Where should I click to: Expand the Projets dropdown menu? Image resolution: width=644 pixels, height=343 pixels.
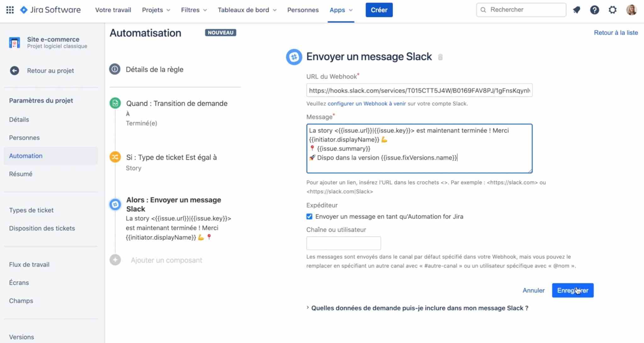156,10
